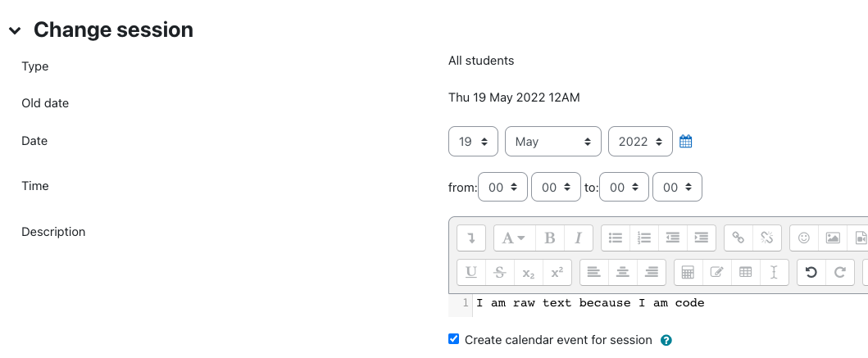The image size is (868, 358).
Task: Open help for calendar event option
Action: tap(666, 340)
